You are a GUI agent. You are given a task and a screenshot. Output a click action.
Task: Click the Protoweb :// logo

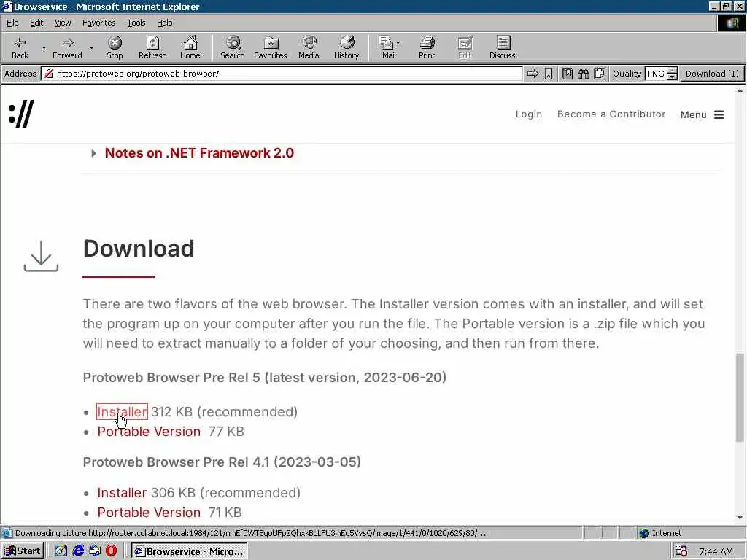point(21,114)
